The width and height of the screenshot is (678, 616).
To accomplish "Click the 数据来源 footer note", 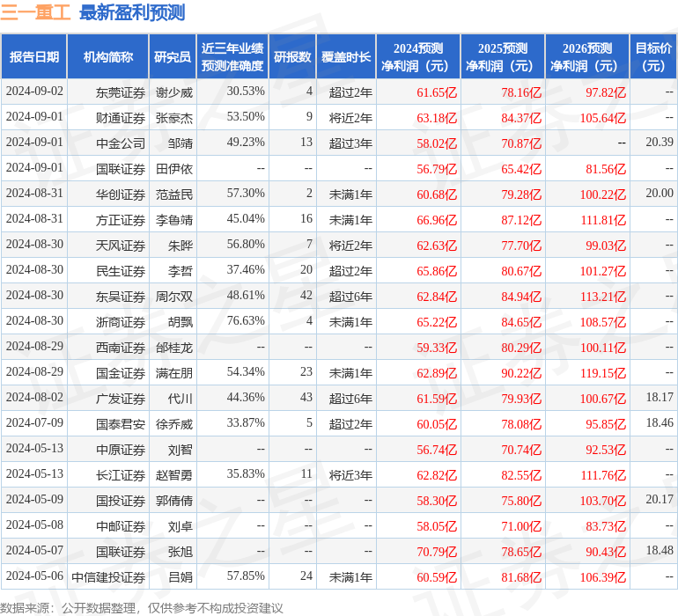I will coord(142,608).
